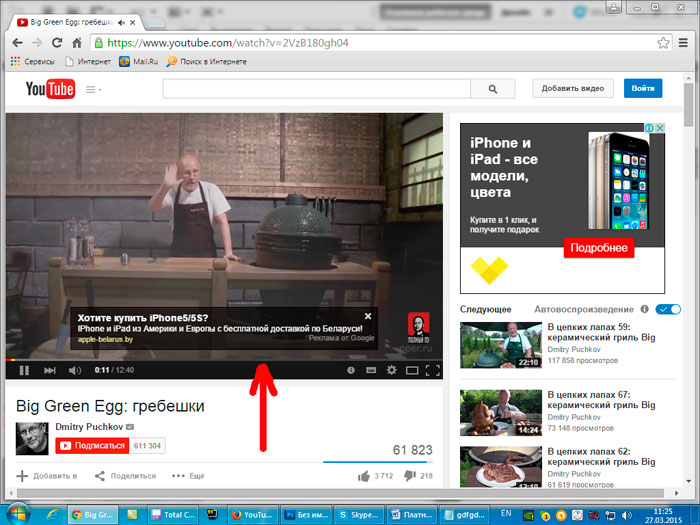700x525 pixels.
Task: Click the YouTube logo
Action: (50, 89)
